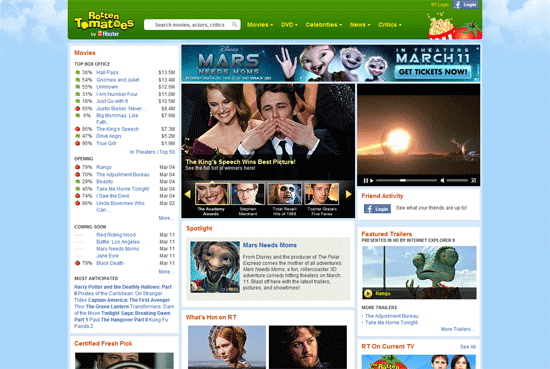Open the video in fullscreen
Image resolution: width=550 pixels, height=369 pixels.
click(x=473, y=181)
